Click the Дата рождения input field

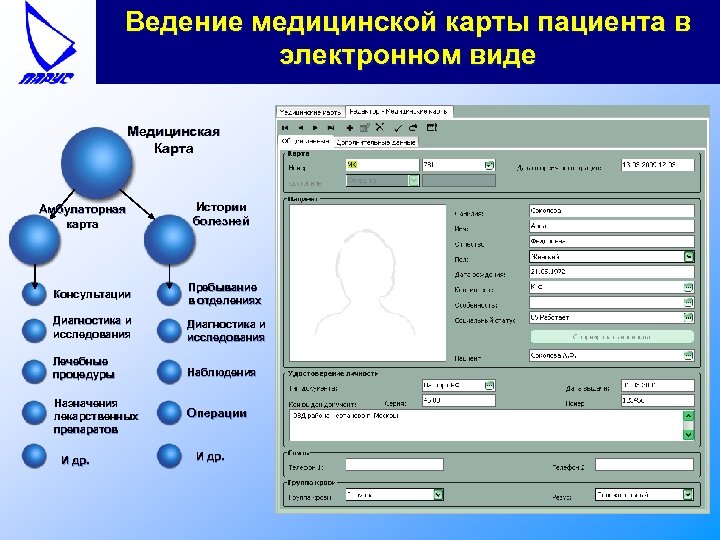click(x=611, y=272)
